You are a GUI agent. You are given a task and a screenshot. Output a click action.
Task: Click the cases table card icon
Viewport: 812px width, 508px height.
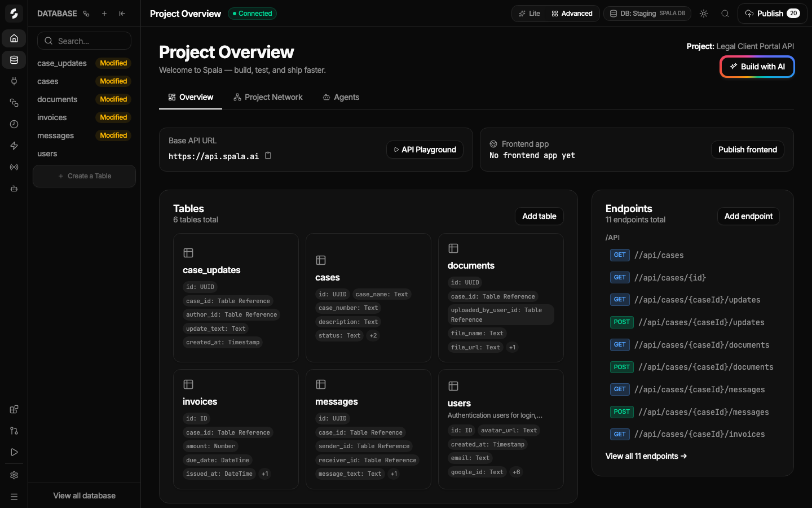pos(321,260)
